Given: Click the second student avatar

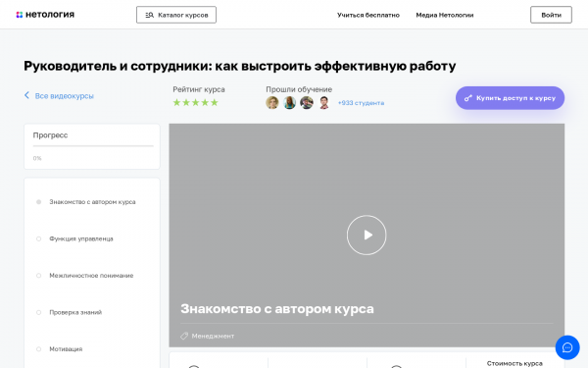Looking at the screenshot, I should (x=289, y=102).
